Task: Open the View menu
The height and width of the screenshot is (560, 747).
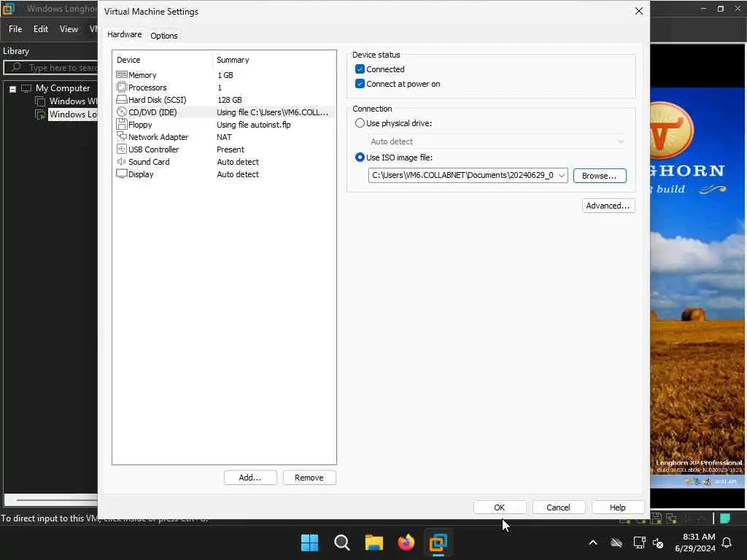Action: point(69,29)
